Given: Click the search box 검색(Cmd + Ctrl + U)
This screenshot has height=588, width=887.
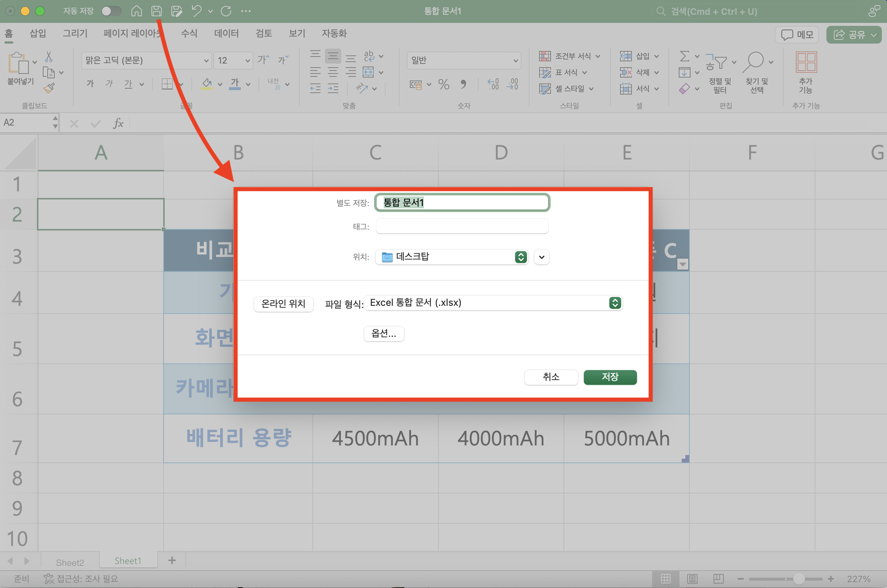Looking at the screenshot, I should click(755, 11).
